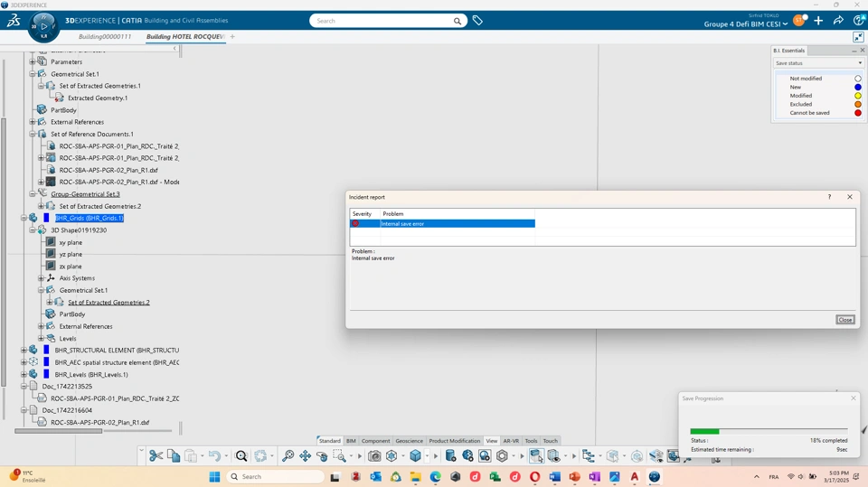Switch to the Geoscience toolbar tab

click(409, 441)
